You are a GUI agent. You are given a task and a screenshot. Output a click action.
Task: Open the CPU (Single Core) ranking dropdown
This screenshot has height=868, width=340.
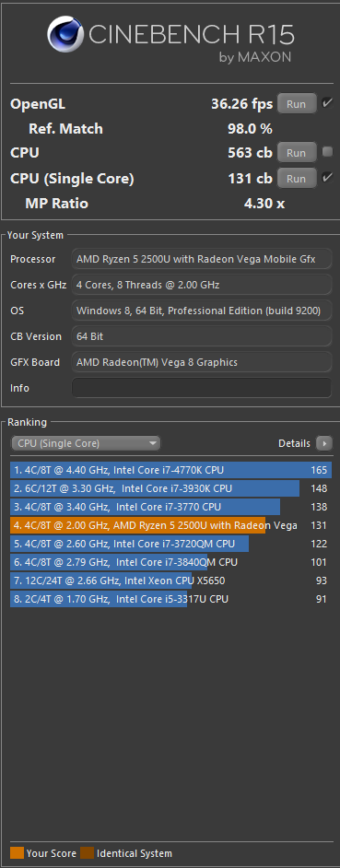click(86, 443)
